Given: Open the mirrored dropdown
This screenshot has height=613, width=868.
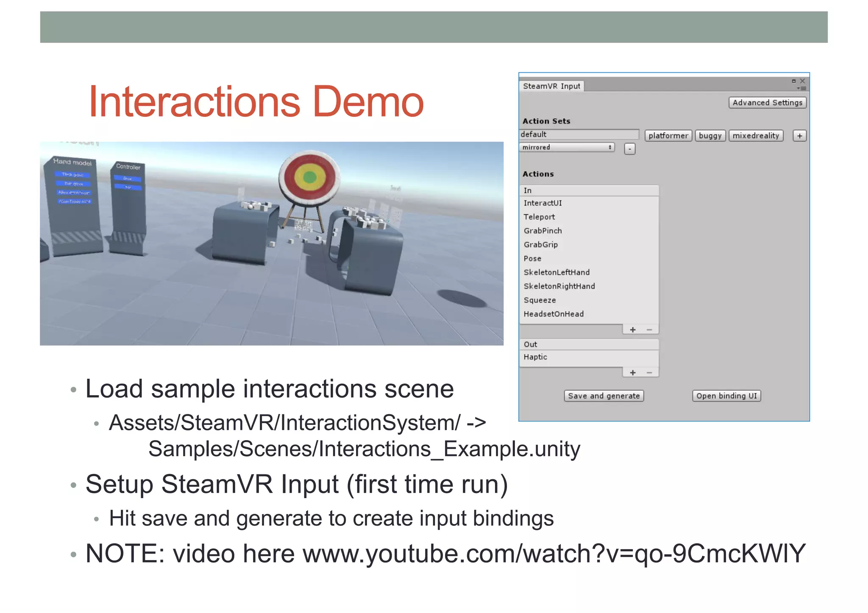Looking at the screenshot, I should click(x=567, y=147).
